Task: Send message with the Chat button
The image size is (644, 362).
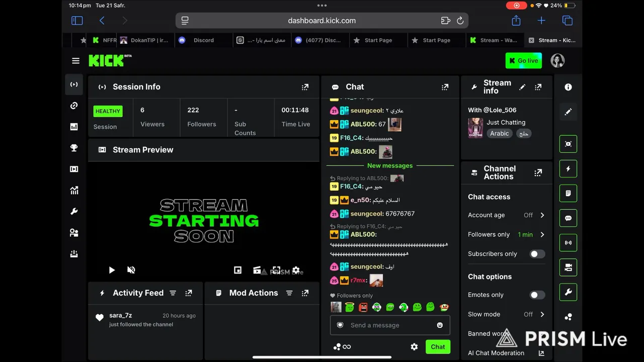Action: [438, 347]
